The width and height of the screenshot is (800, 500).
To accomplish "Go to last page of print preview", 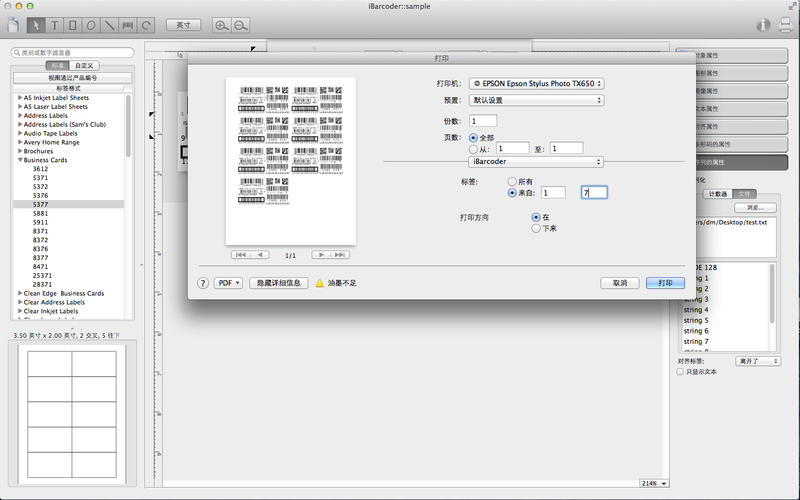I will (x=340, y=255).
